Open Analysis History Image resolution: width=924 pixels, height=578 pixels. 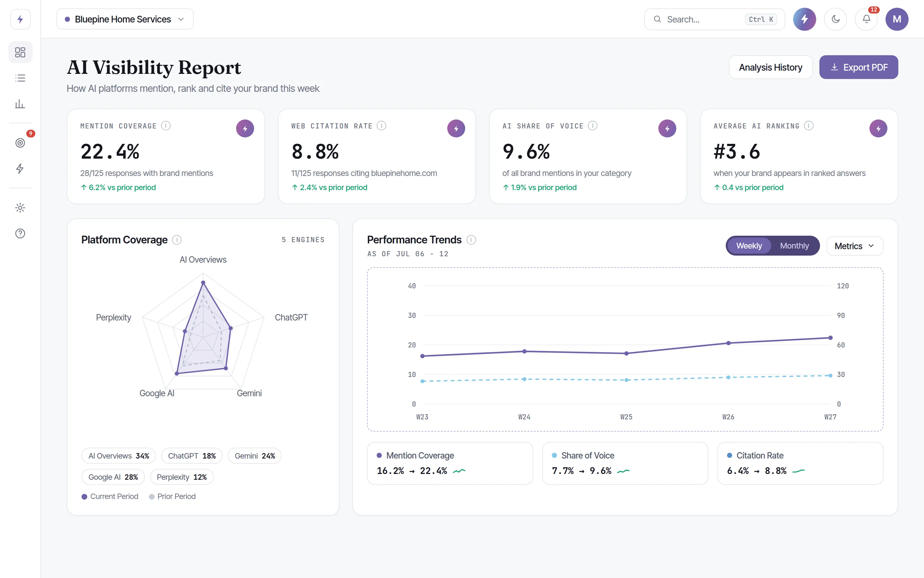pyautogui.click(x=771, y=67)
